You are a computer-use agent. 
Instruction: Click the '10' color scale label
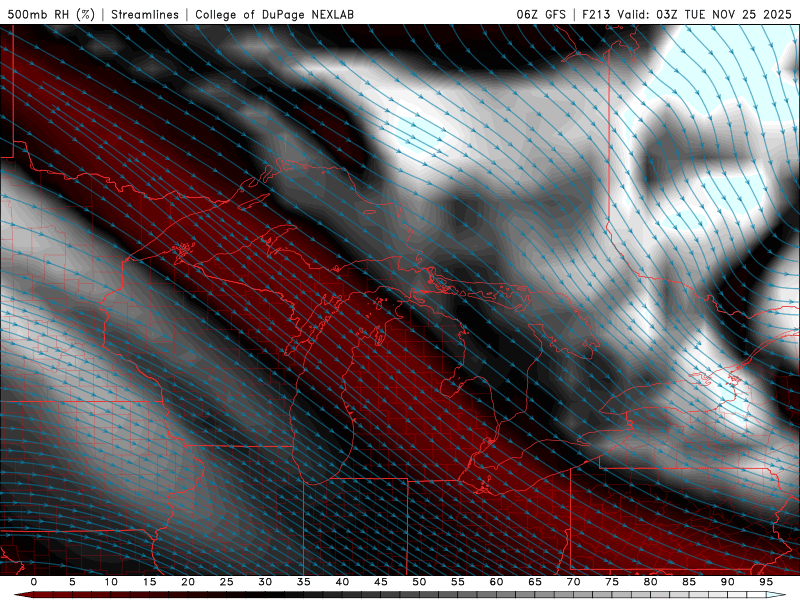pyautogui.click(x=111, y=582)
